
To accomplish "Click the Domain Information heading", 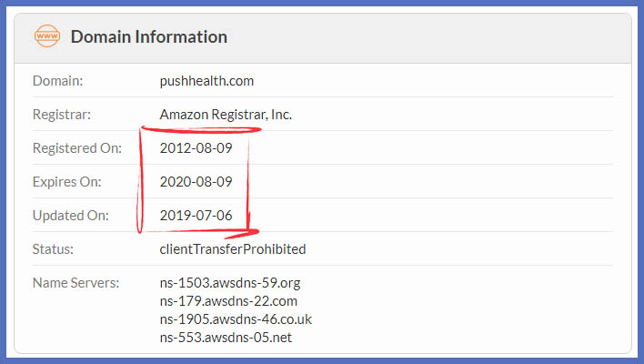I will pos(148,37).
